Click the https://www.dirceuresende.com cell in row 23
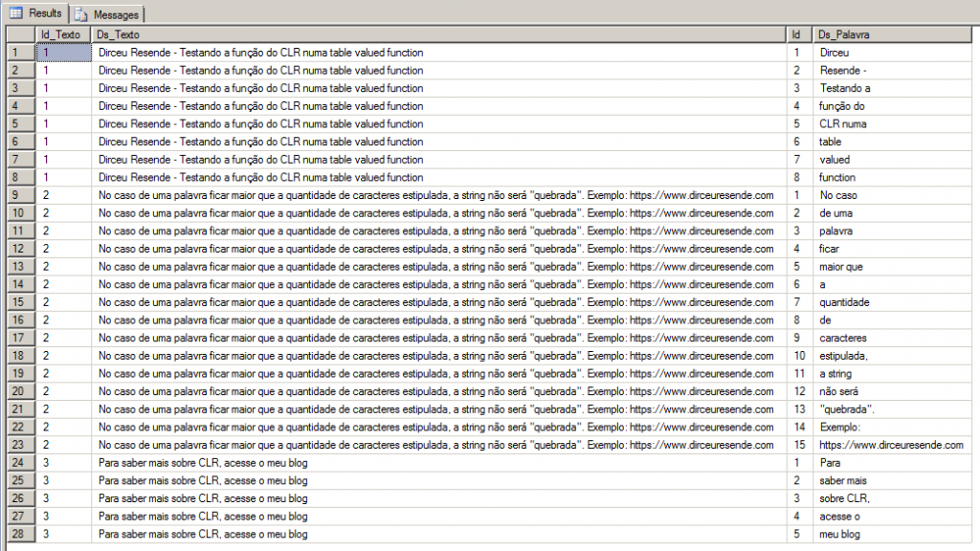The image size is (980, 551). pos(890,445)
